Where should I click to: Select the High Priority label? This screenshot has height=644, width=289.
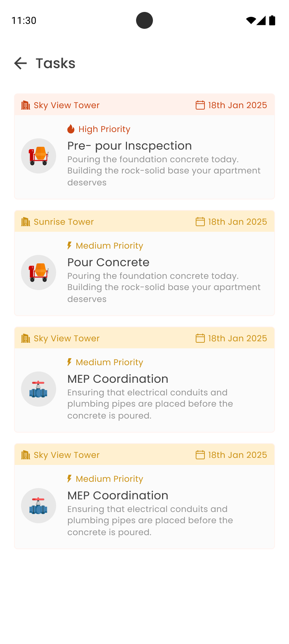click(x=104, y=129)
